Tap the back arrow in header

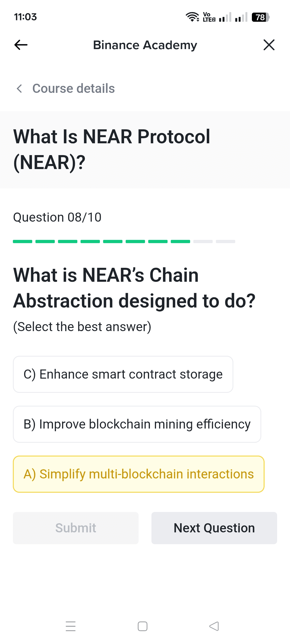[21, 45]
